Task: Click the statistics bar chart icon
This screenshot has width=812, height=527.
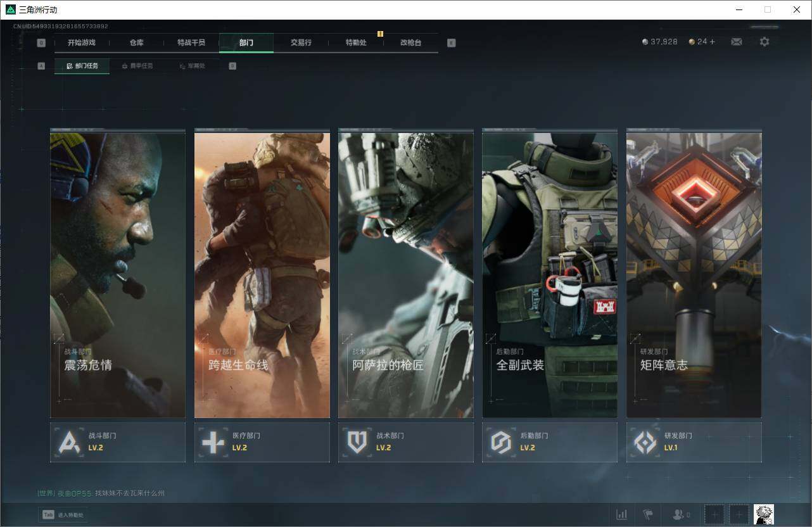Action: tap(621, 514)
